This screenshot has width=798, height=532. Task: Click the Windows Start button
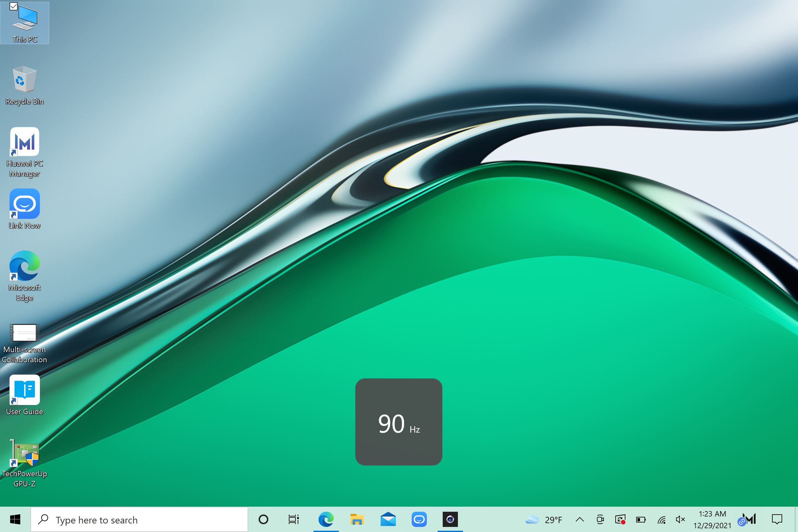coord(15,519)
